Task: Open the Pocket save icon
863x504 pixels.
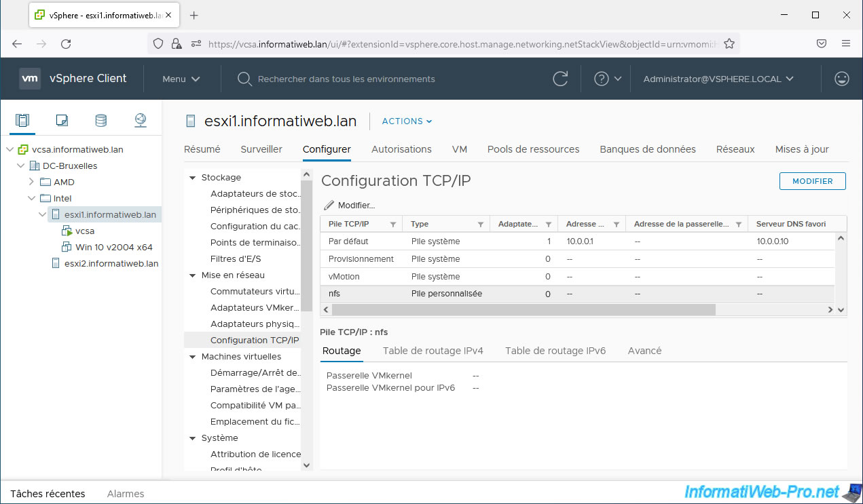Action: [x=822, y=43]
